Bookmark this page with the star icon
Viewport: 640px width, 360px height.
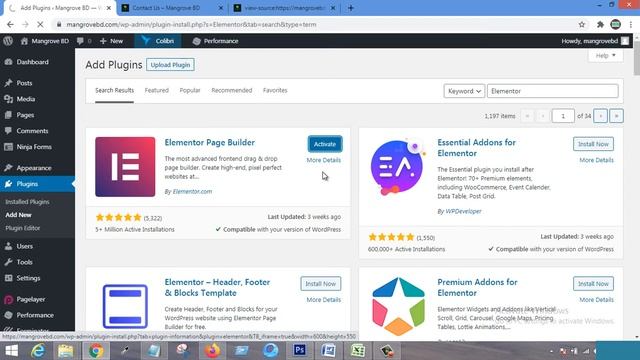pos(582,24)
